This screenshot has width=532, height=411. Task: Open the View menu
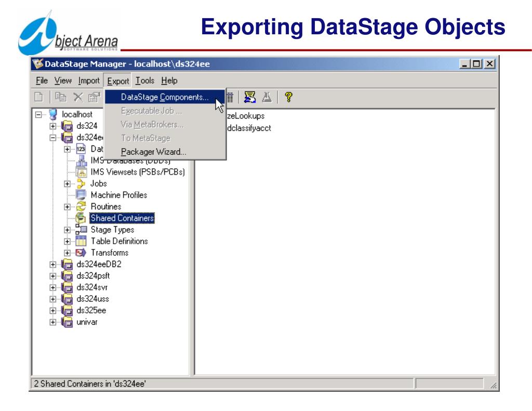(63, 81)
